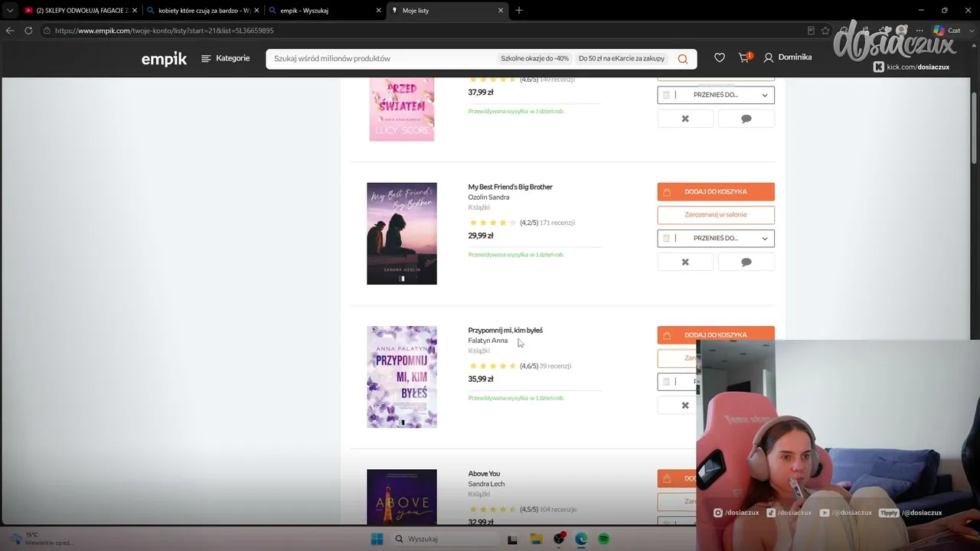Screen dimensions: 980x551
Task: Open the reader view icon in address bar
Action: [811, 31]
